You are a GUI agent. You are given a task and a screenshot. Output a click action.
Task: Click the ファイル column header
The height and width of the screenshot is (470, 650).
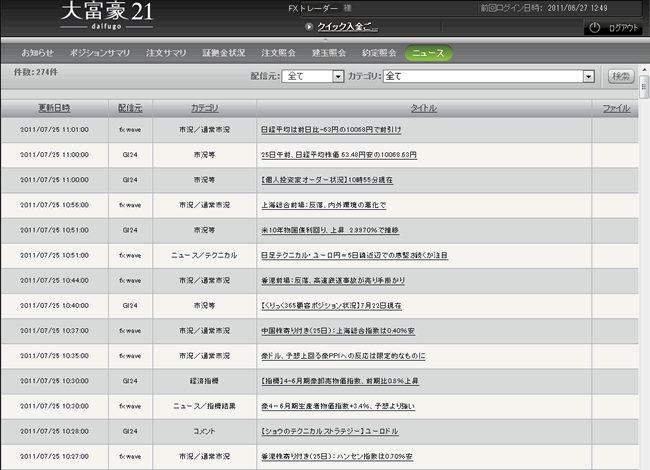coord(616,108)
